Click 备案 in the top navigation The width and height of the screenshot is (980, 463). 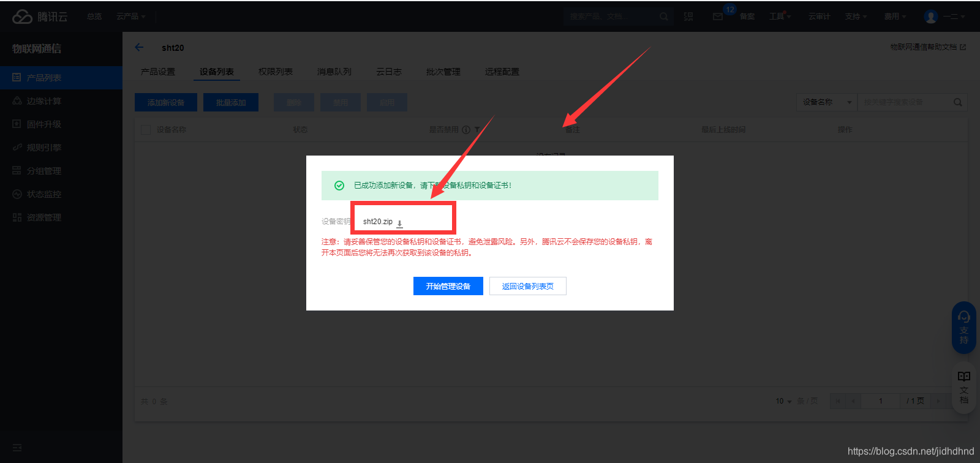(x=747, y=17)
